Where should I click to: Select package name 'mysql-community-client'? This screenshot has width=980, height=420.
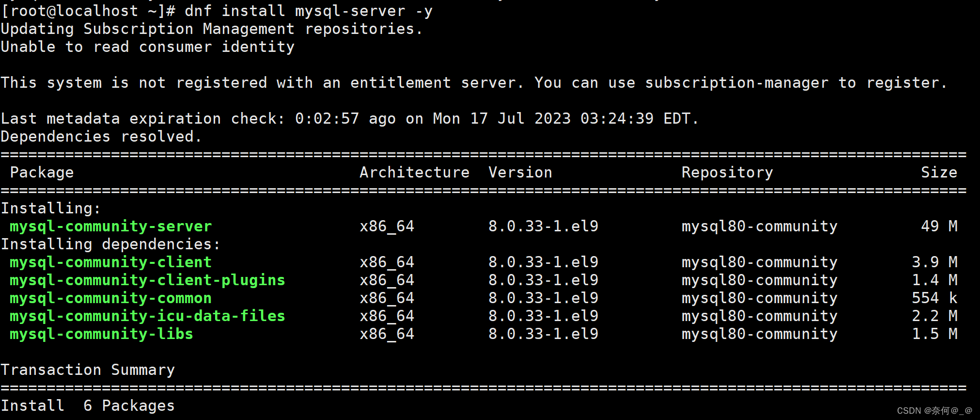111,262
